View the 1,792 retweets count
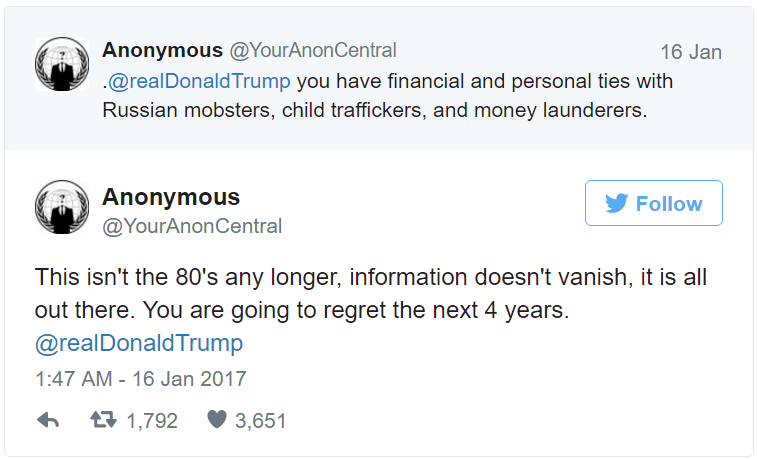 tap(152, 421)
